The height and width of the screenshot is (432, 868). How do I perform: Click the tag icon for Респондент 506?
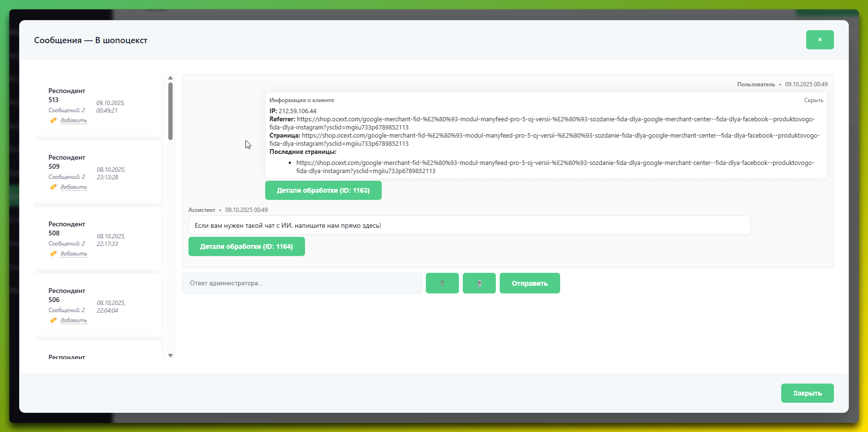(53, 320)
